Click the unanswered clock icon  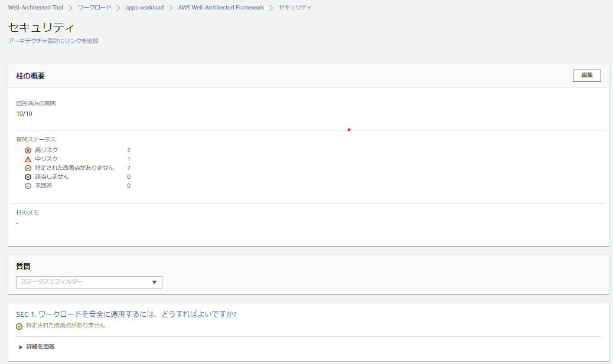pos(28,186)
